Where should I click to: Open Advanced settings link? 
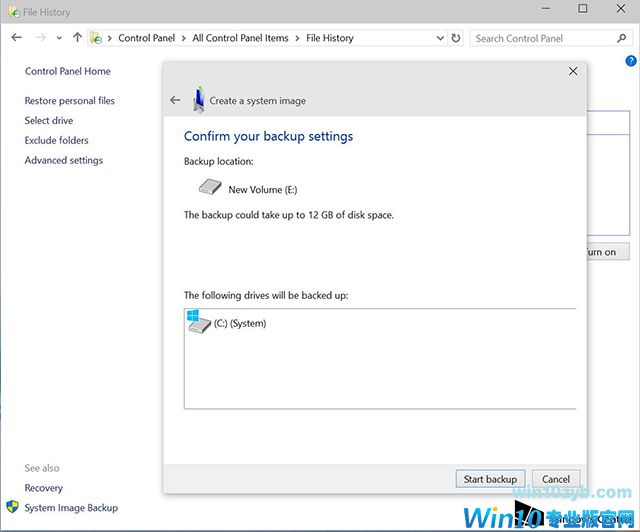click(x=64, y=160)
